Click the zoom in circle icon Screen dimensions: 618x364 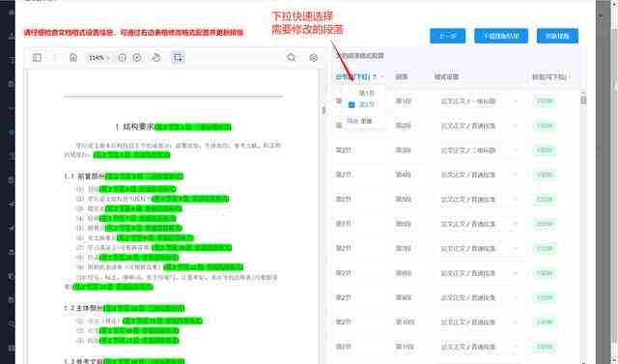(x=137, y=58)
